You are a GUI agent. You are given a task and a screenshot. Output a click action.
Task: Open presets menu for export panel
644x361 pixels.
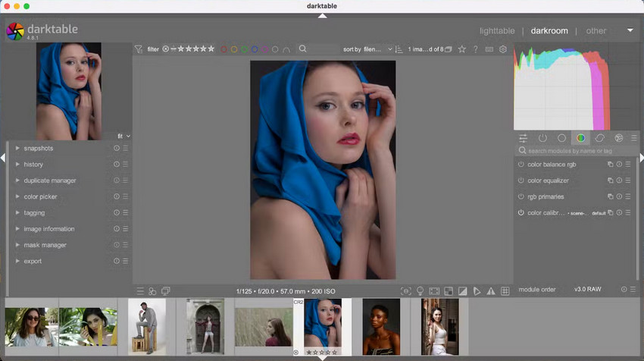[x=126, y=261]
